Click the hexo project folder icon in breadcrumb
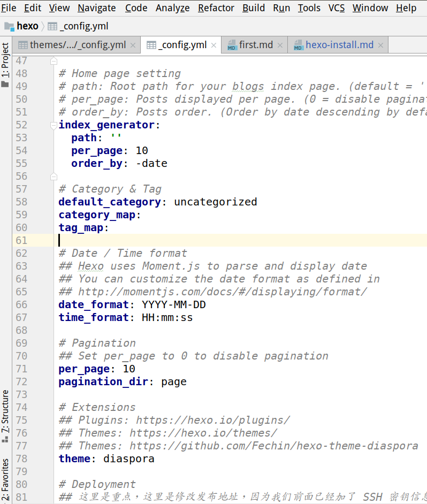427x504 pixels. point(9,26)
